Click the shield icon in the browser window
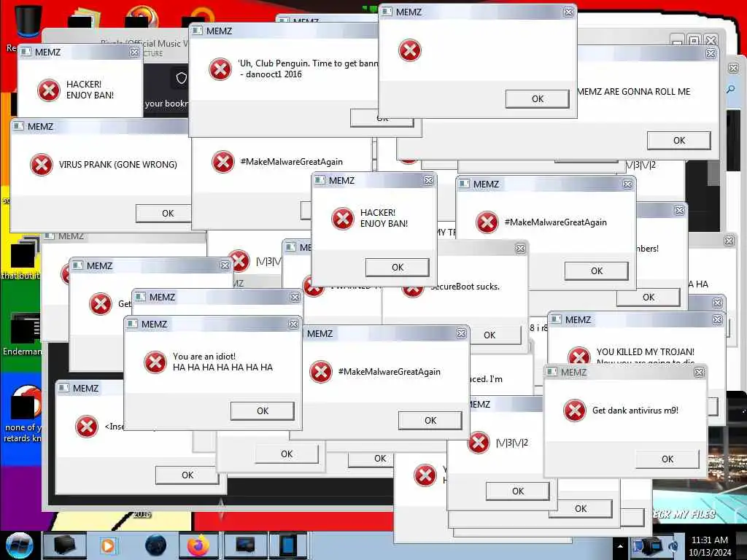Image resolution: width=747 pixels, height=560 pixels. pyautogui.click(x=181, y=78)
